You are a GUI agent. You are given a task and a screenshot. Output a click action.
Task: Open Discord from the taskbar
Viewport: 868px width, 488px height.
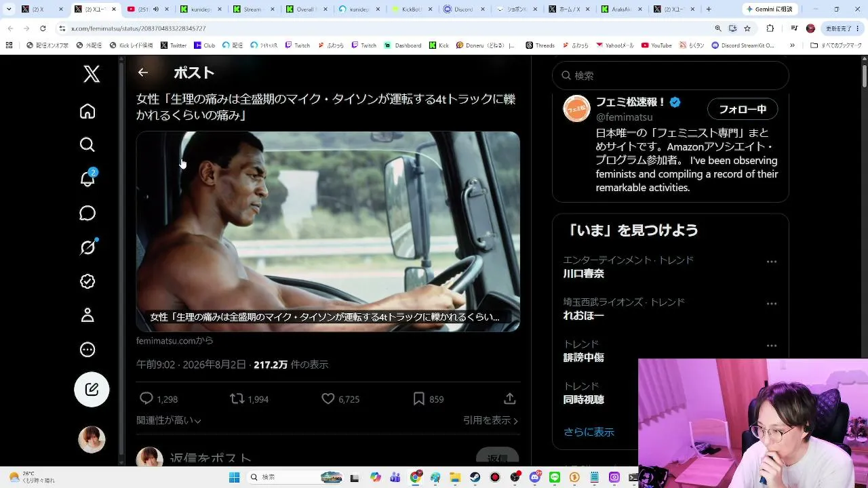pos(535,477)
